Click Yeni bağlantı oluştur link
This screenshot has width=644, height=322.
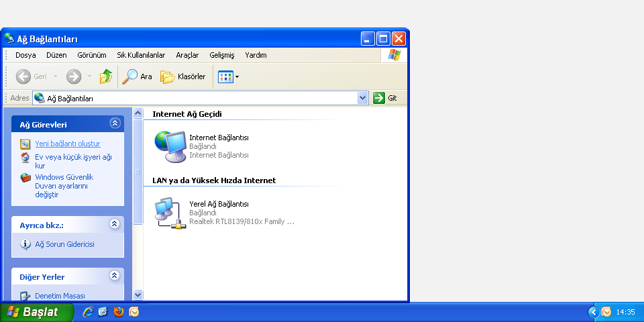point(68,144)
